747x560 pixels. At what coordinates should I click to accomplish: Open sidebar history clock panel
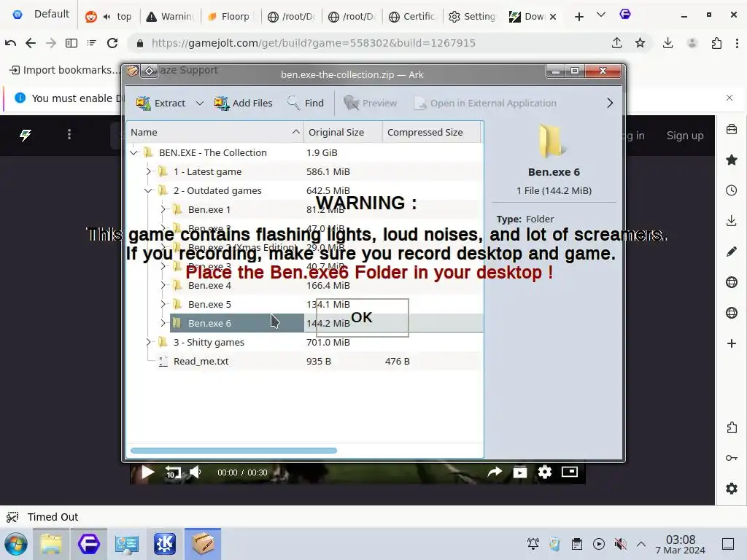[731, 190]
